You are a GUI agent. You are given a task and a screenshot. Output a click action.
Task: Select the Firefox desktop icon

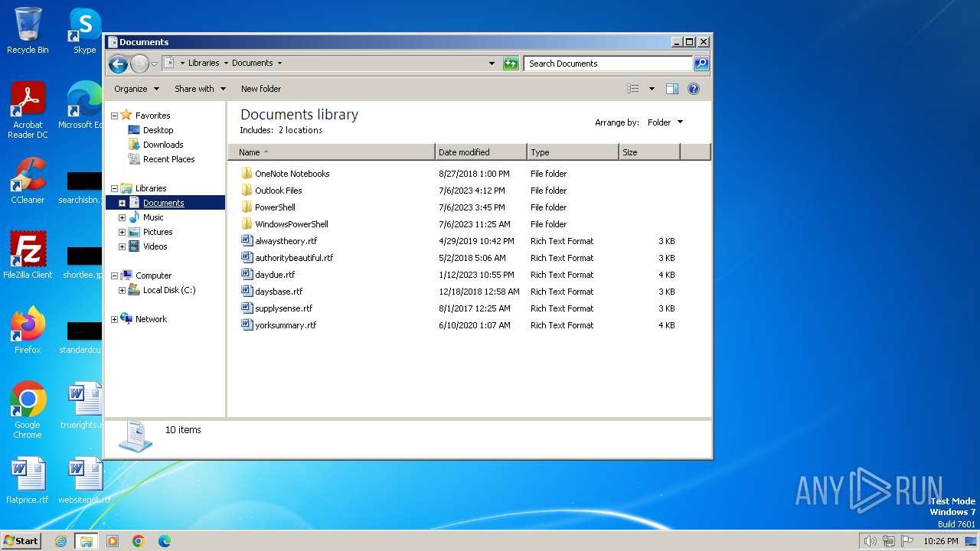[28, 331]
